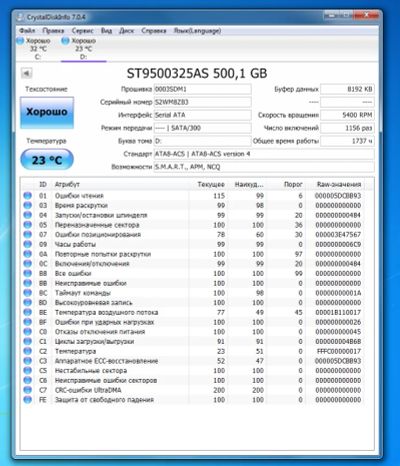Open the Сервис menu
Image resolution: width=400 pixels, height=466 pixels.
click(x=82, y=31)
